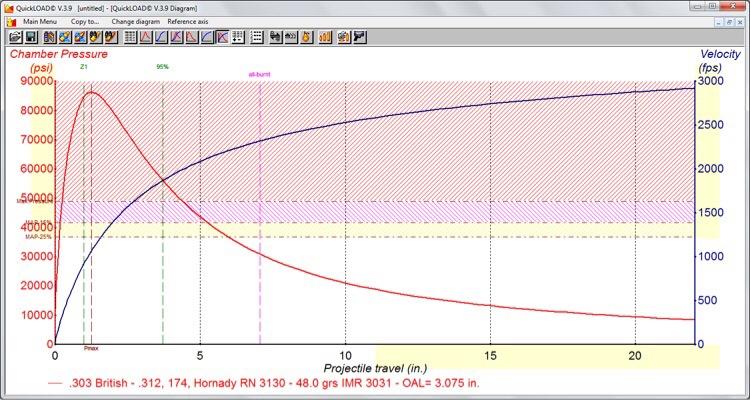Click the MAP-25% label on the pressure axis
750x400 pixels.
click(38, 237)
